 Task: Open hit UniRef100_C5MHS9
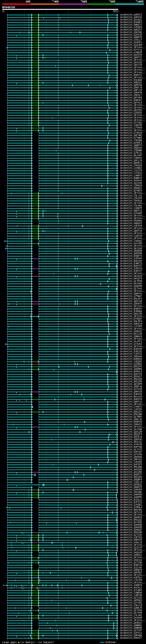point(131,186)
